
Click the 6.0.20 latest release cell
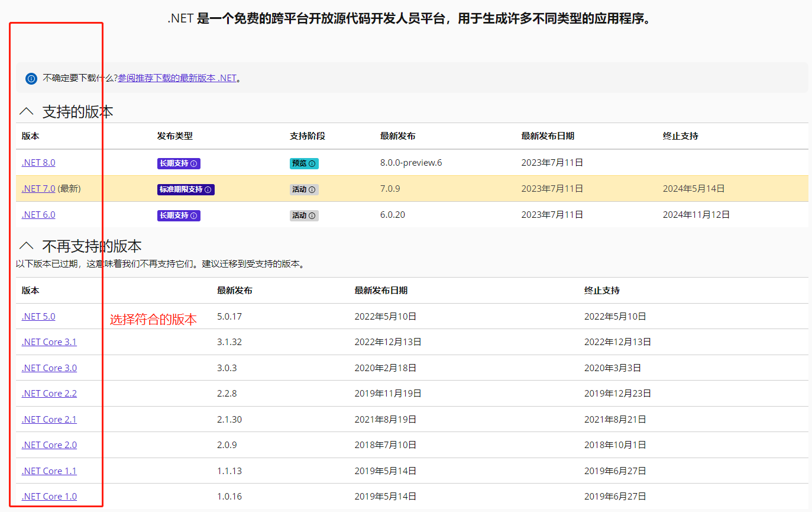pos(393,215)
